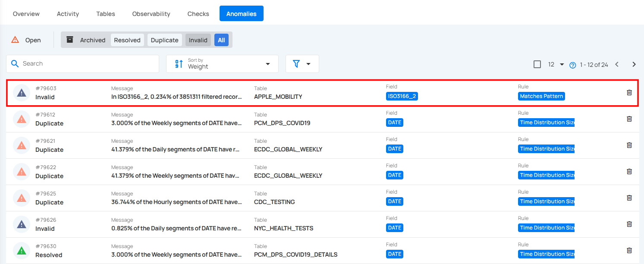This screenshot has width=644, height=264.
Task: Delete anomaly #79630 with trash icon
Action: [x=629, y=250]
